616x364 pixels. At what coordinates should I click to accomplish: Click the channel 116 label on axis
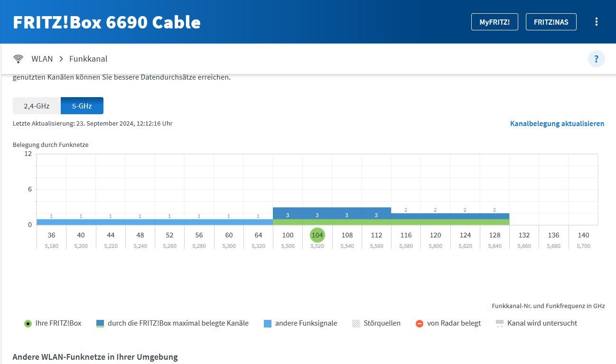click(406, 235)
